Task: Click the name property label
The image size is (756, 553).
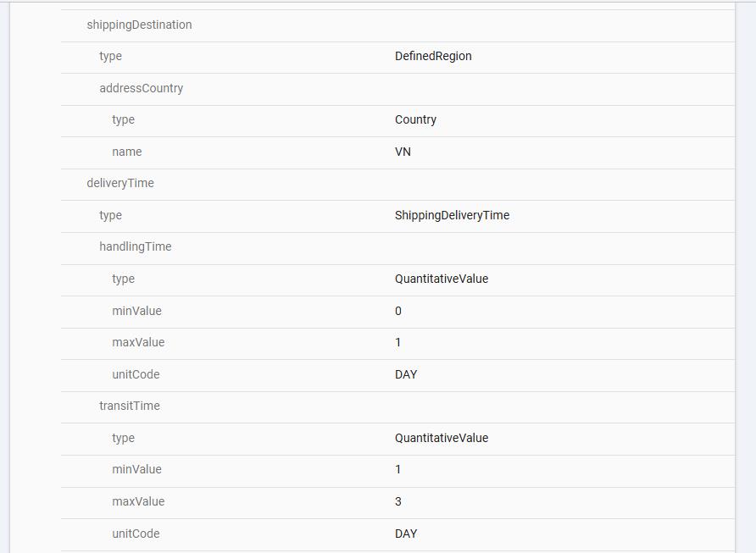Action: [126, 152]
